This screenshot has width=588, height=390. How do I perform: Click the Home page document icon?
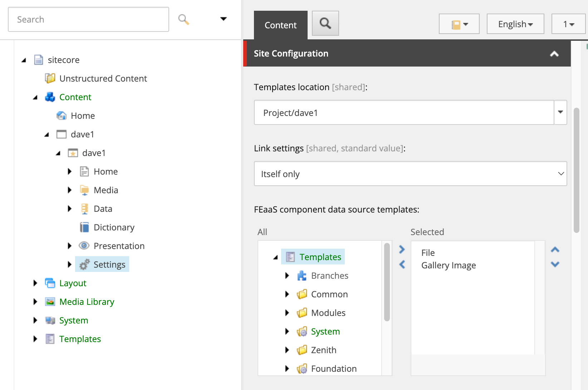pos(84,171)
